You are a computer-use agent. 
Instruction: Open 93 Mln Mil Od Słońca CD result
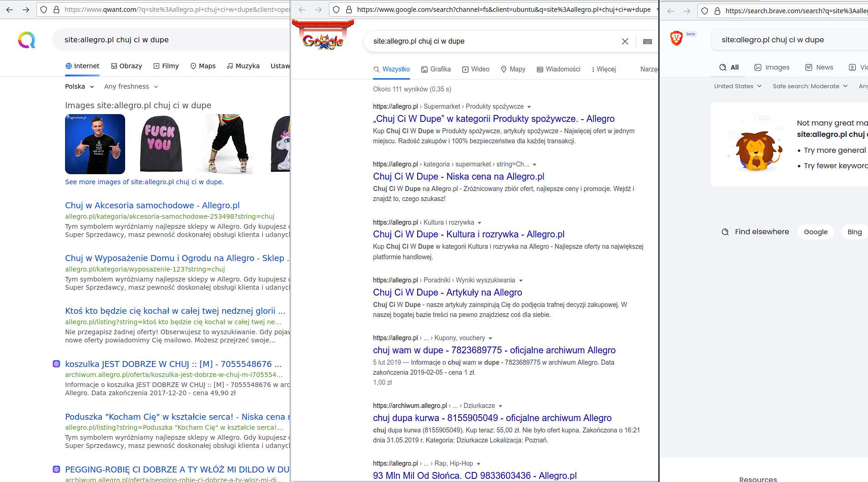475,476
